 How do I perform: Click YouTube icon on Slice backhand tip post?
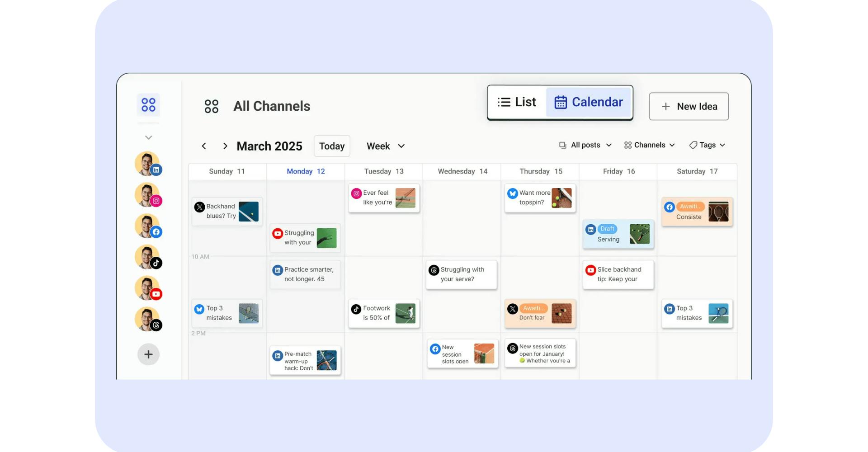point(590,270)
